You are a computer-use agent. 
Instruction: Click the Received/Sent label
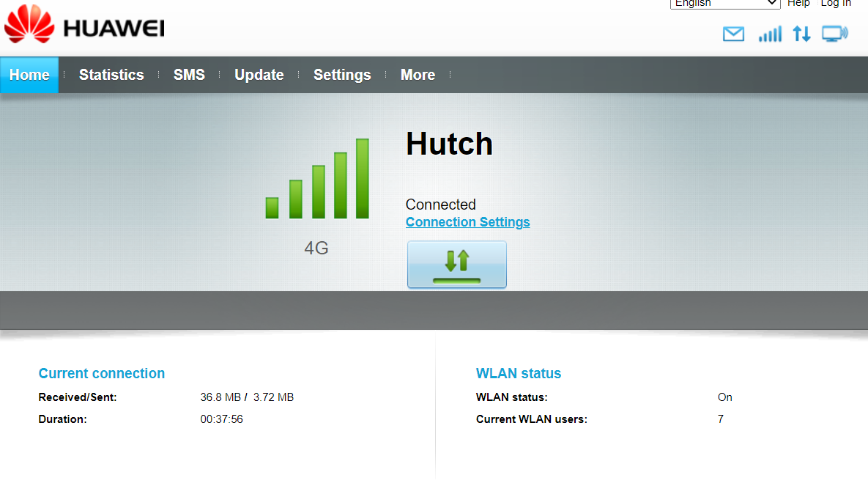78,397
